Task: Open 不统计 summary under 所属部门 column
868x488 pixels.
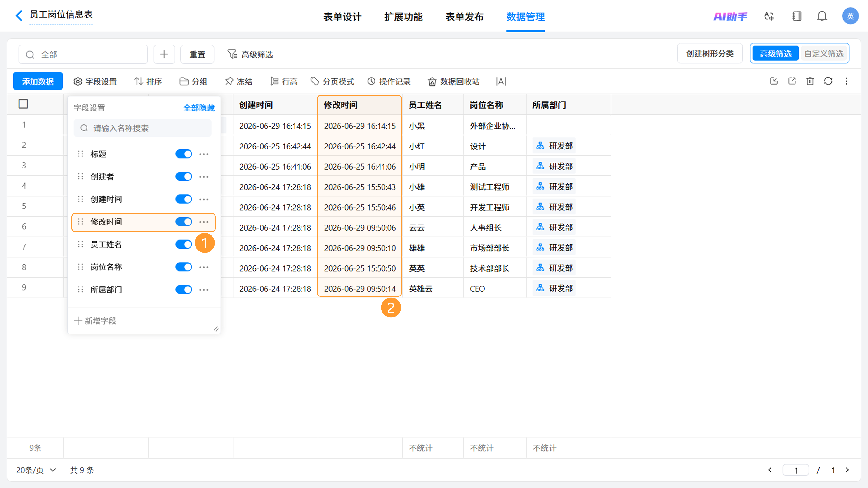Action: [x=544, y=448]
